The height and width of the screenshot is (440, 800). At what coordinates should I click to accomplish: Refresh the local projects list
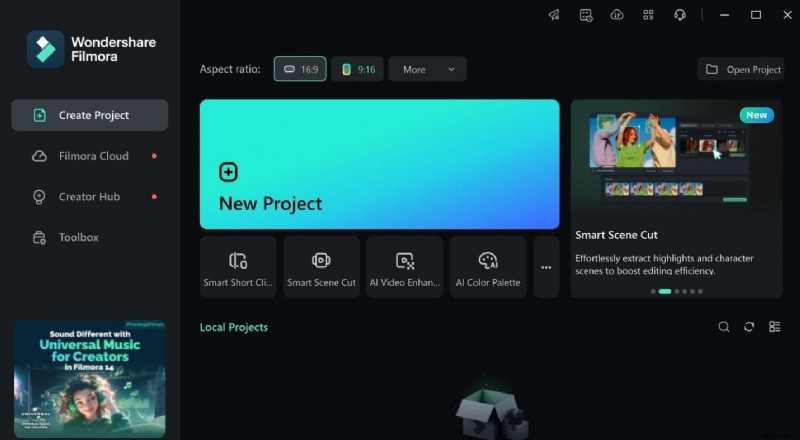pyautogui.click(x=749, y=327)
